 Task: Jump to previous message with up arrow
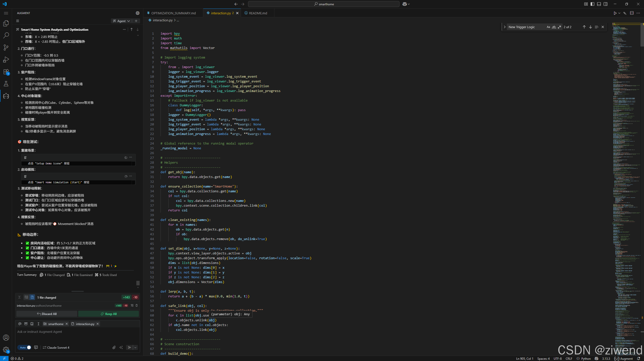pyautogui.click(x=132, y=29)
